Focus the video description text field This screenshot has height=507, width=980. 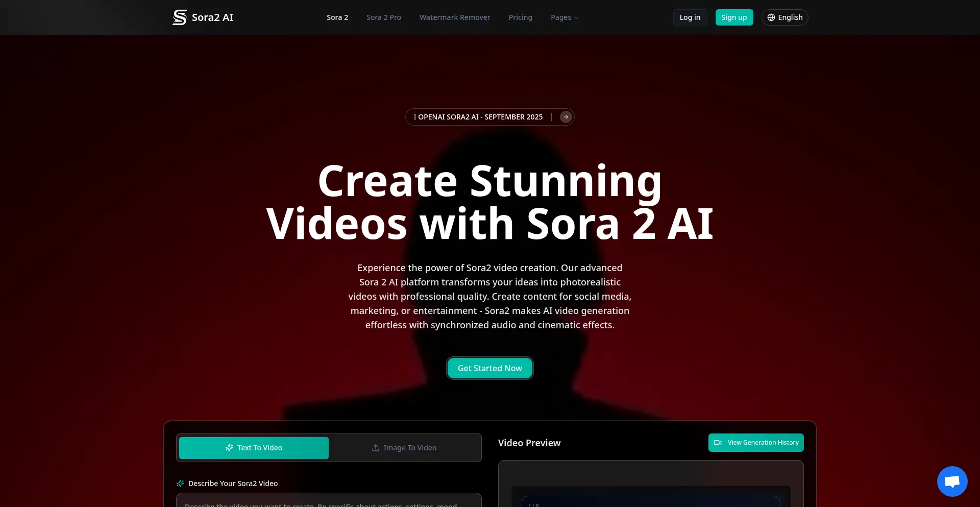click(x=329, y=501)
